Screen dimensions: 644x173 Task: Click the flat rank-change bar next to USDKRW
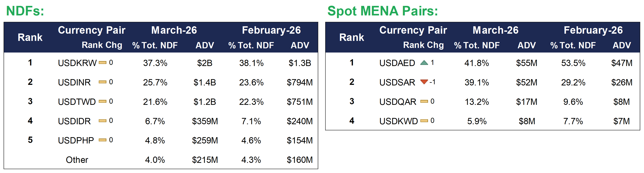click(x=102, y=63)
